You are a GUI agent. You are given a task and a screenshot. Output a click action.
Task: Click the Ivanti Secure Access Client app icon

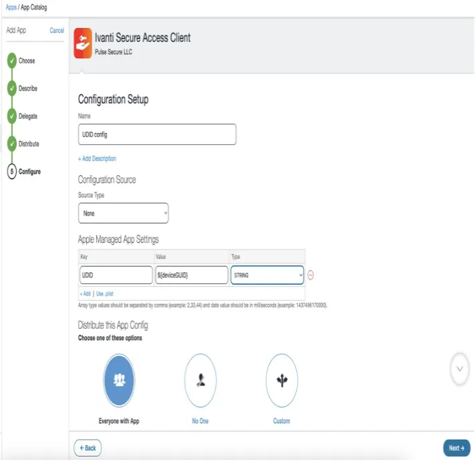(x=83, y=43)
